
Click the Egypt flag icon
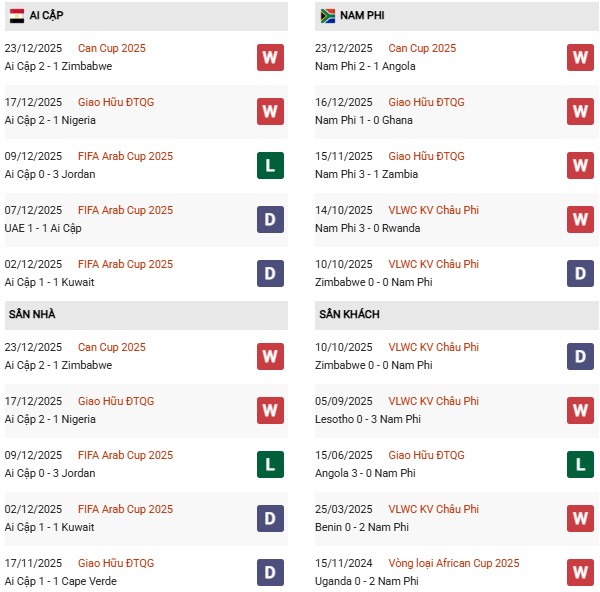[x=15, y=16]
